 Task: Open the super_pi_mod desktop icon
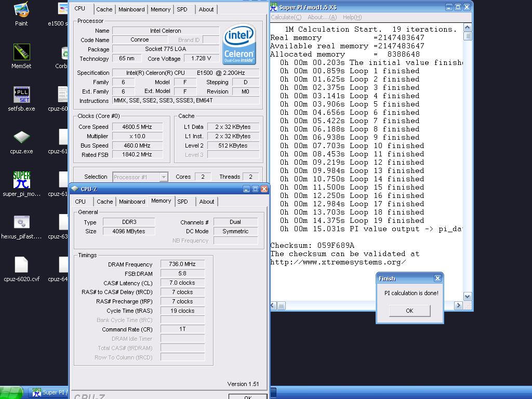[21, 184]
